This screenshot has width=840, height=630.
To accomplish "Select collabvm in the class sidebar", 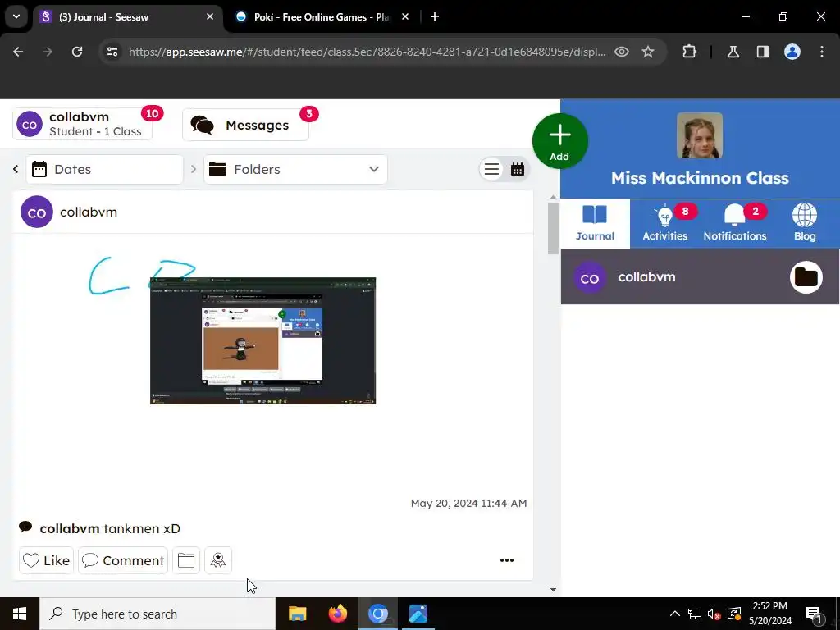I will (700, 277).
